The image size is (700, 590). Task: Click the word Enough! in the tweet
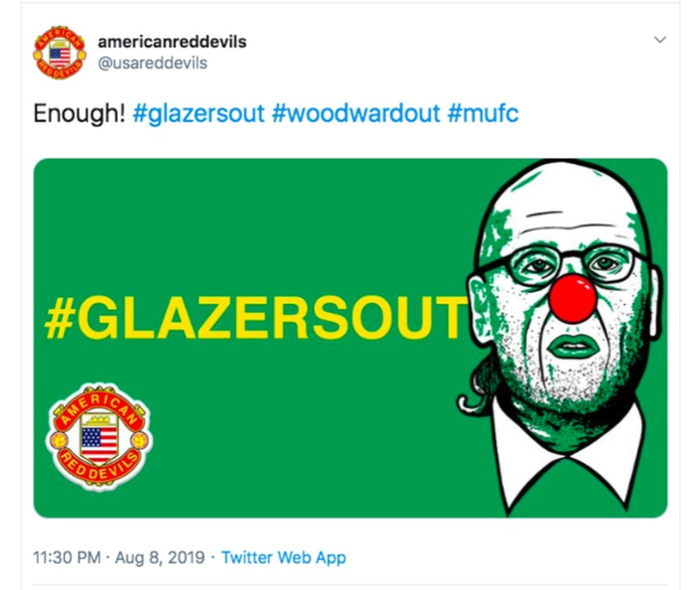click(79, 115)
